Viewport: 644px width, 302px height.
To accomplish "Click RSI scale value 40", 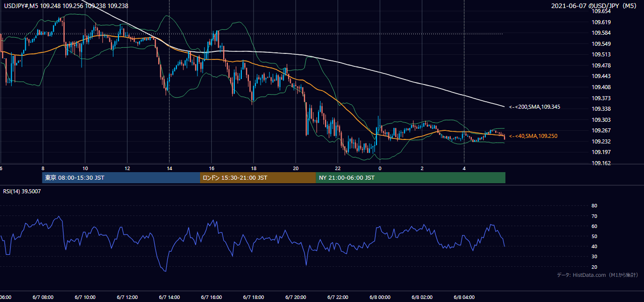I will (594, 246).
